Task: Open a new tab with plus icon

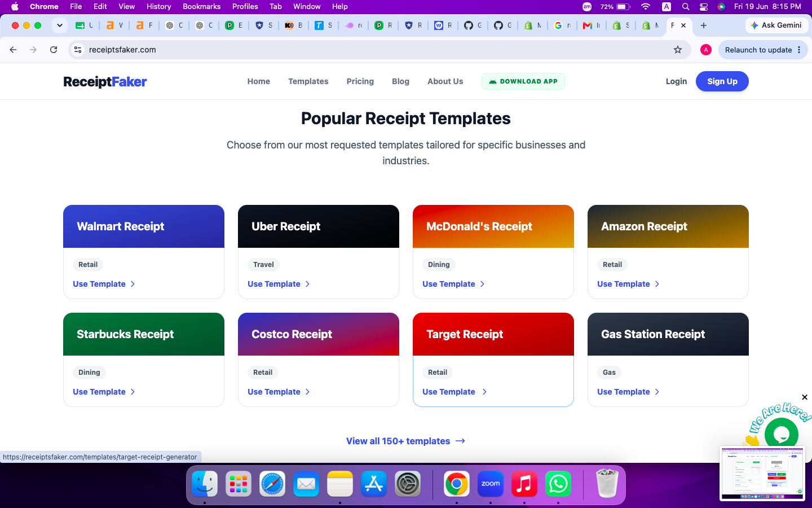Action: pyautogui.click(x=704, y=25)
